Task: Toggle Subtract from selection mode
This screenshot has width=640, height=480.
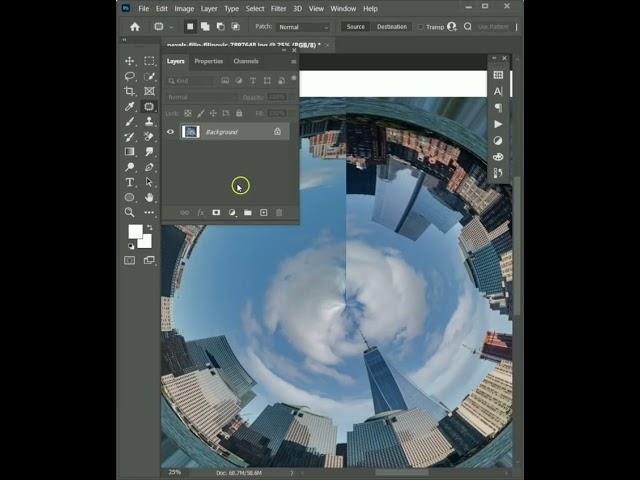Action: (220, 27)
